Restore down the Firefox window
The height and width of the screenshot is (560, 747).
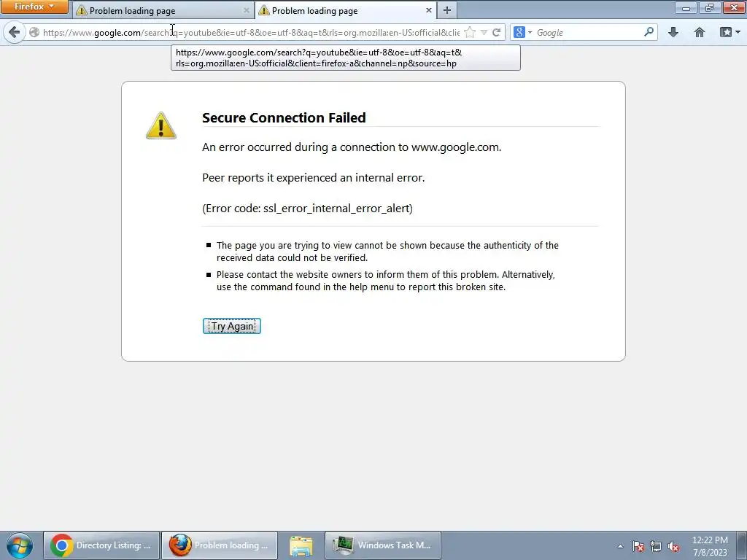coord(709,7)
